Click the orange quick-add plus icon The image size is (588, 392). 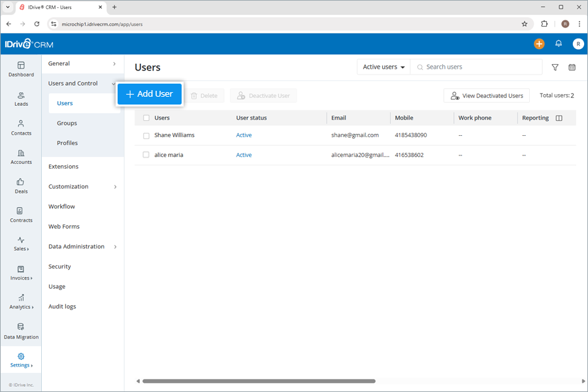click(538, 44)
